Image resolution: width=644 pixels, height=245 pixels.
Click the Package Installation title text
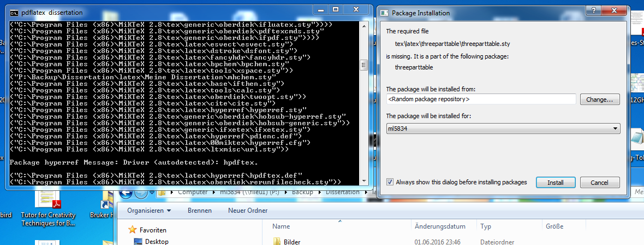tap(421, 13)
